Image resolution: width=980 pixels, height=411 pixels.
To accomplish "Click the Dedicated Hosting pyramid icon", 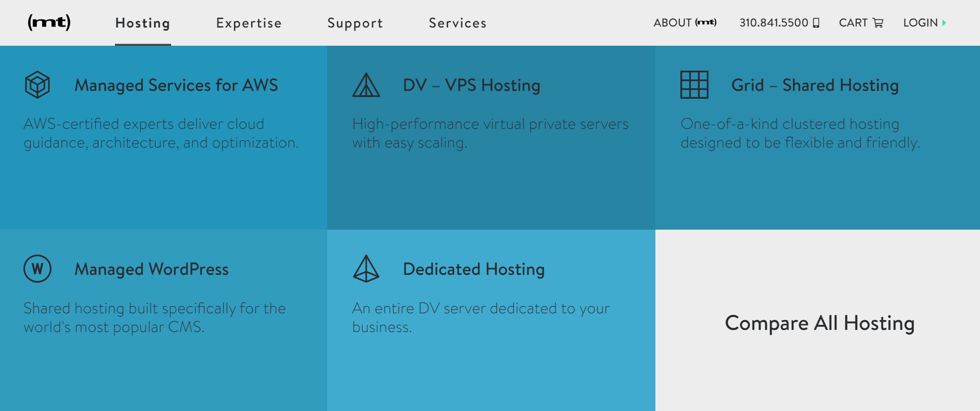I will tap(366, 269).
